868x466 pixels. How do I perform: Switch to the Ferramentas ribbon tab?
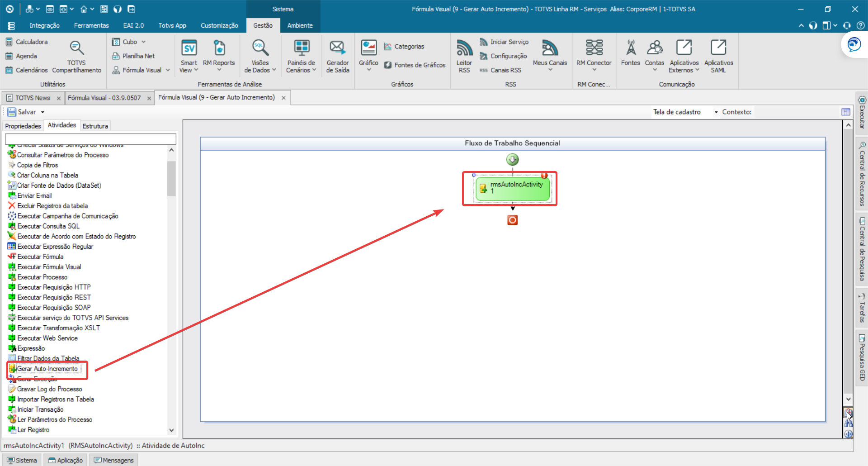coord(91,25)
